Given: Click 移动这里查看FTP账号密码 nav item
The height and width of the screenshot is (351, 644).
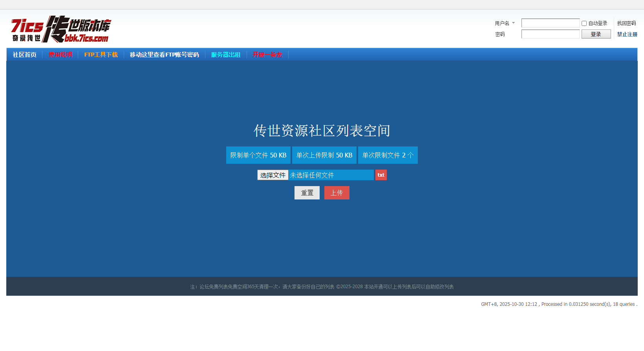Looking at the screenshot, I should 164,55.
